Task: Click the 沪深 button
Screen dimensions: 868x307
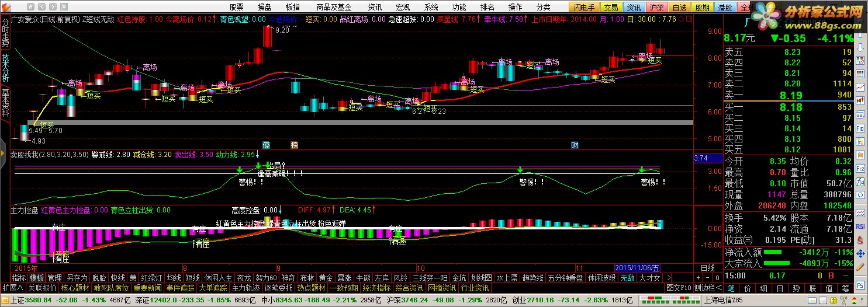Action: (x=657, y=7)
